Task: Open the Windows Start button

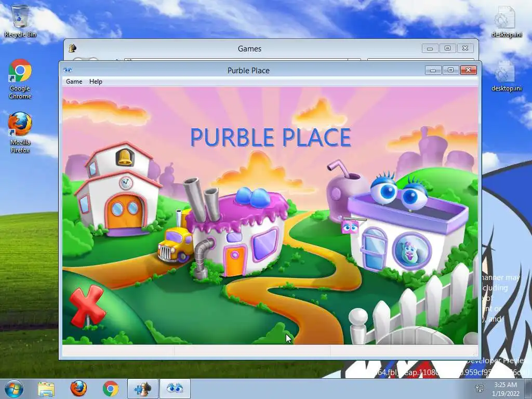Action: (x=14, y=389)
